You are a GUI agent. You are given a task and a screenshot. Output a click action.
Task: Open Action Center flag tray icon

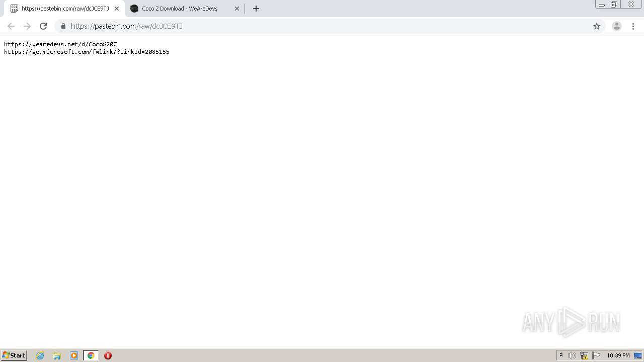596,355
